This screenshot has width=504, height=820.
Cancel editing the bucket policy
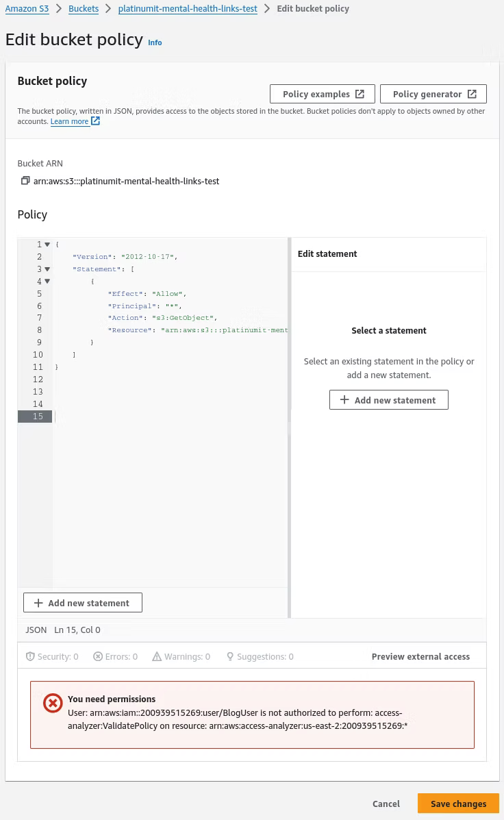(386, 804)
